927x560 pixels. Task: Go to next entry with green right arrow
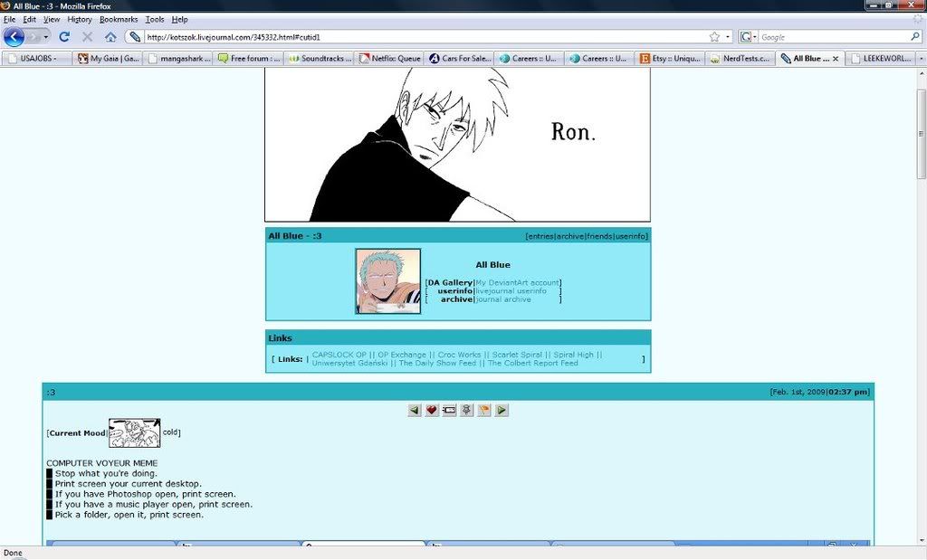click(502, 410)
